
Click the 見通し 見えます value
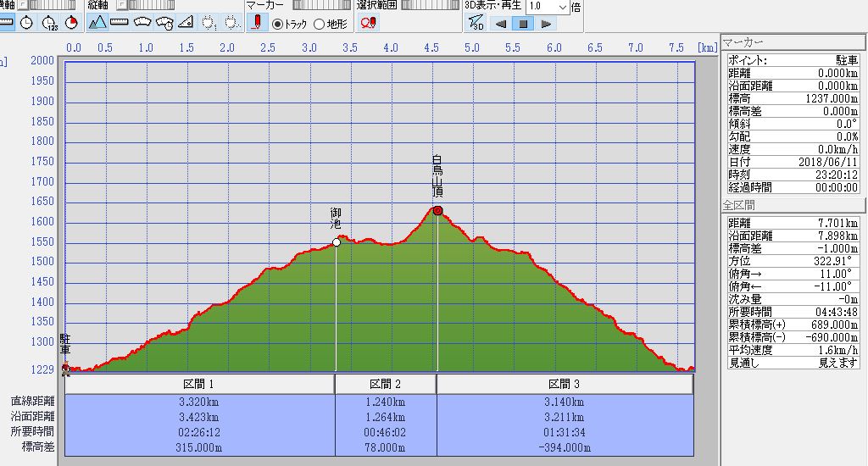tap(838, 363)
